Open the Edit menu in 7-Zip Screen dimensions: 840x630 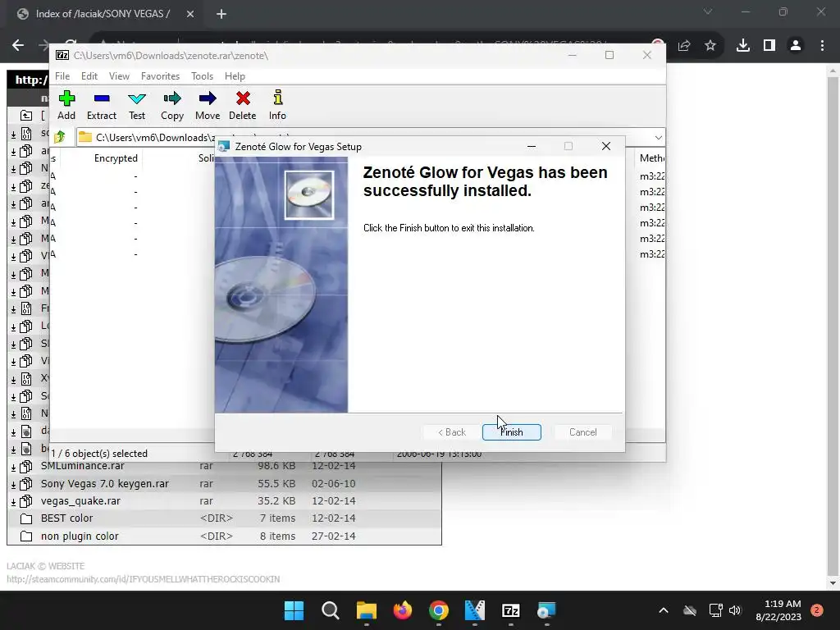pyautogui.click(x=89, y=76)
